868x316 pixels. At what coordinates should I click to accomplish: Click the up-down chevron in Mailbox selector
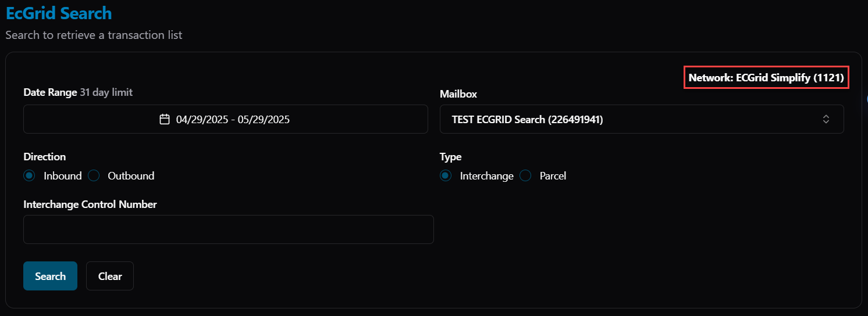[x=826, y=119]
